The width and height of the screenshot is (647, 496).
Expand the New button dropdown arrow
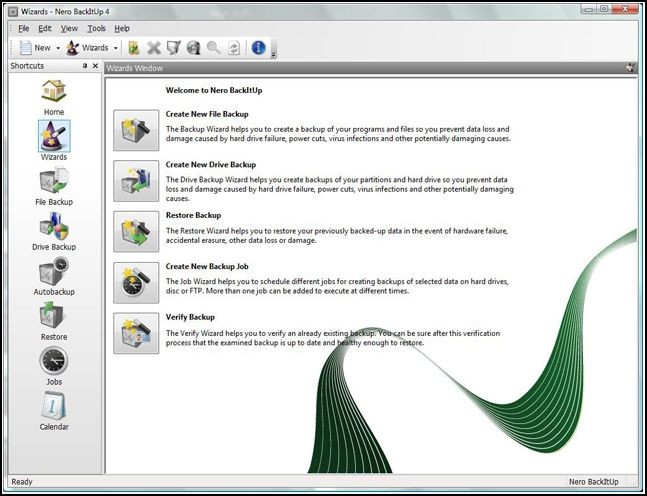coord(58,48)
